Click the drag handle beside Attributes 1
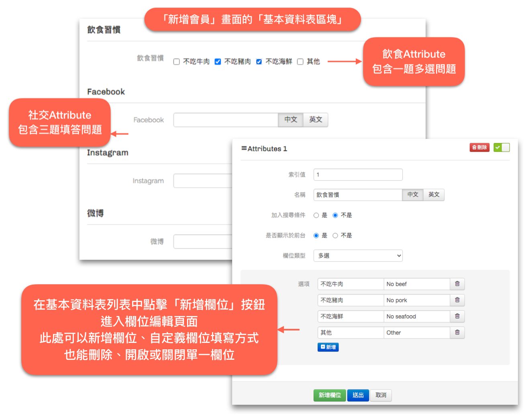 244,148
